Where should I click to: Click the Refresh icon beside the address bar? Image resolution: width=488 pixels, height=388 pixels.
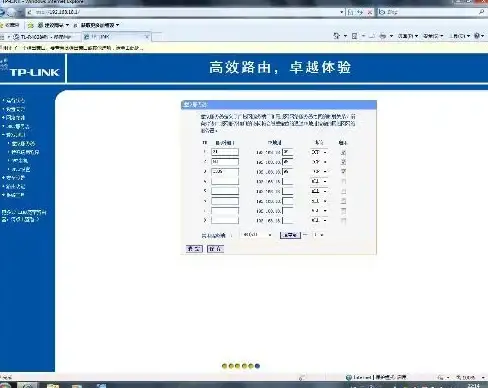(x=360, y=12)
